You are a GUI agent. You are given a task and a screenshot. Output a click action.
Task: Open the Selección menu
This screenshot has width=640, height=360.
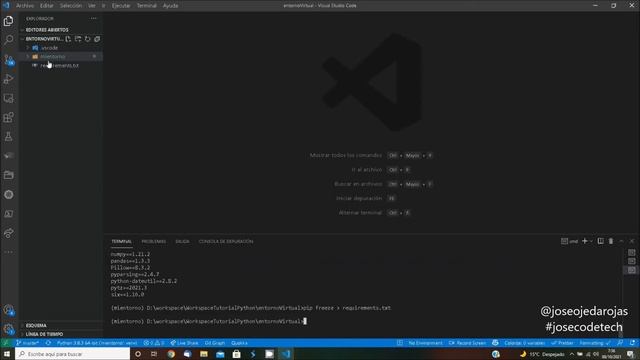point(71,6)
